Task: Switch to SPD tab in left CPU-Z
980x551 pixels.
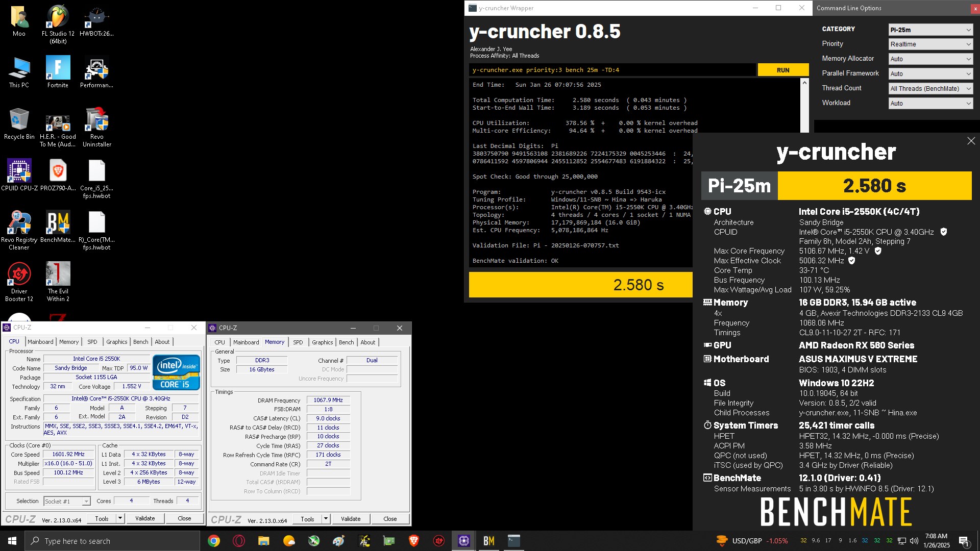Action: click(92, 342)
